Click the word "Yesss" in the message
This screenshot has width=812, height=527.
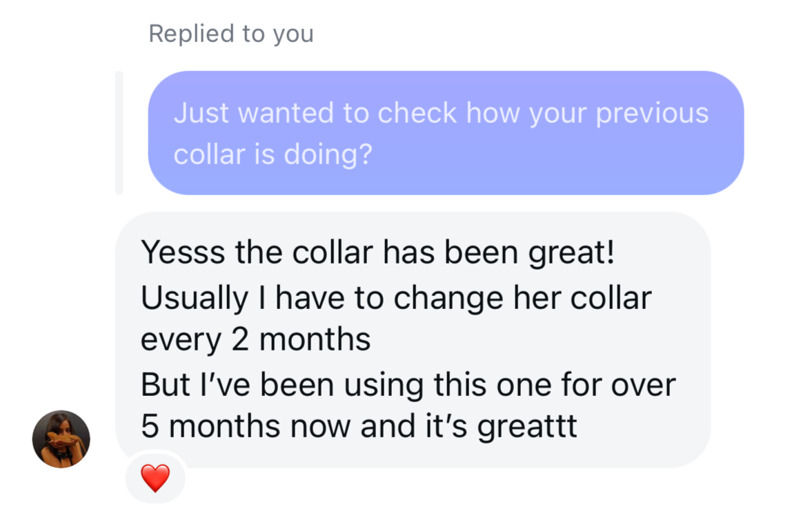[182, 253]
